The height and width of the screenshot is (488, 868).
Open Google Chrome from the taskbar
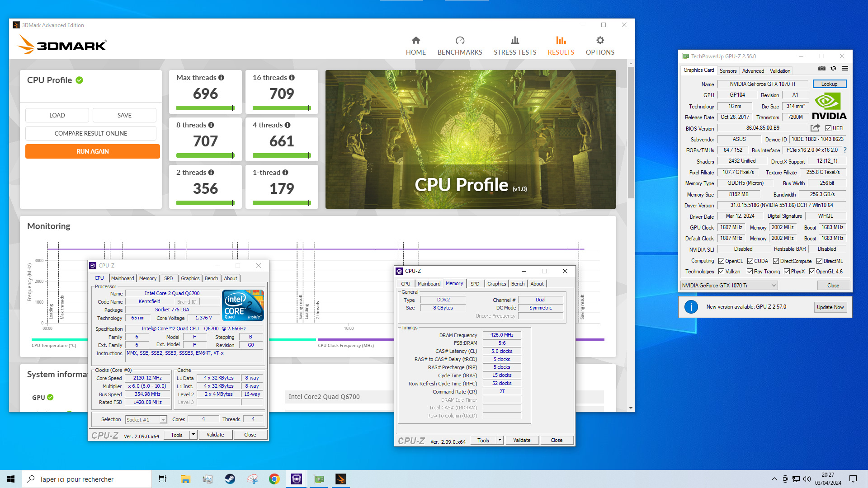coord(274,479)
